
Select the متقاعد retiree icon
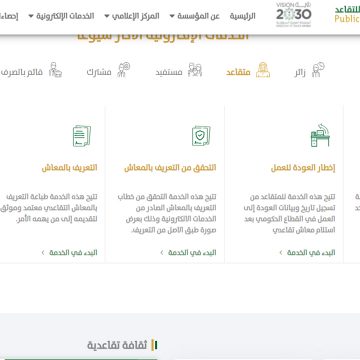[x=263, y=70]
